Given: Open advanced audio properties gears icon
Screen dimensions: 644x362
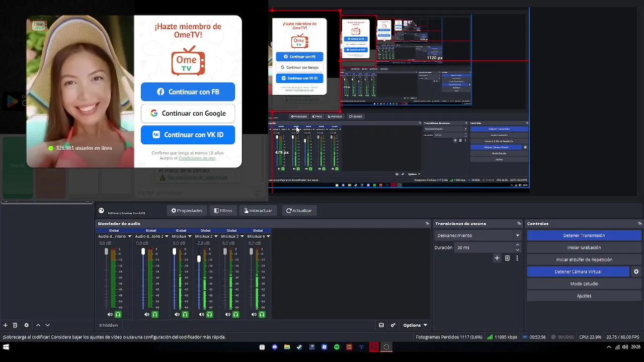Looking at the screenshot, I should (393, 325).
